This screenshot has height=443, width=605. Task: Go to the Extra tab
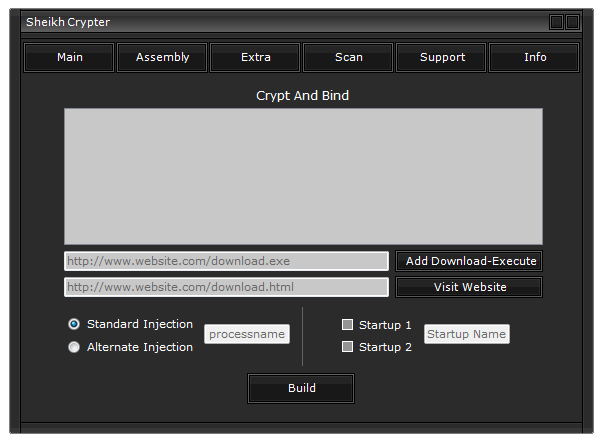pos(255,57)
